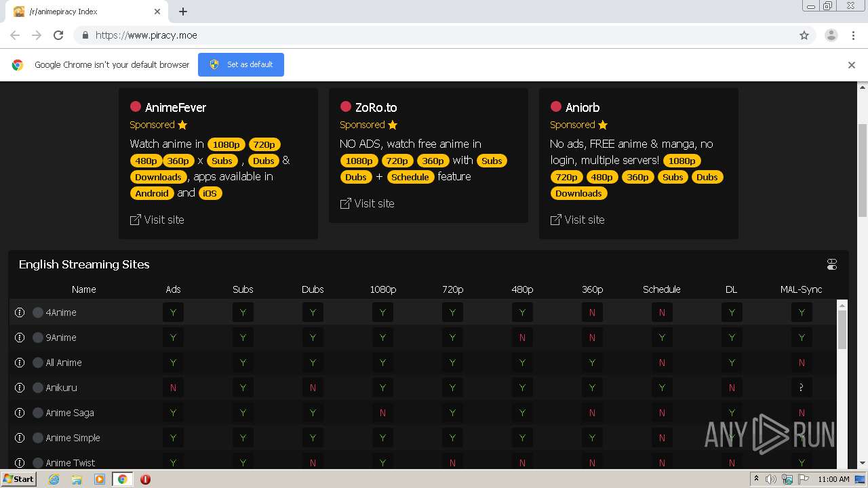Image resolution: width=868 pixels, height=488 pixels.
Task: Click the taskbar clock showing 11:00 AM
Action: [833, 479]
